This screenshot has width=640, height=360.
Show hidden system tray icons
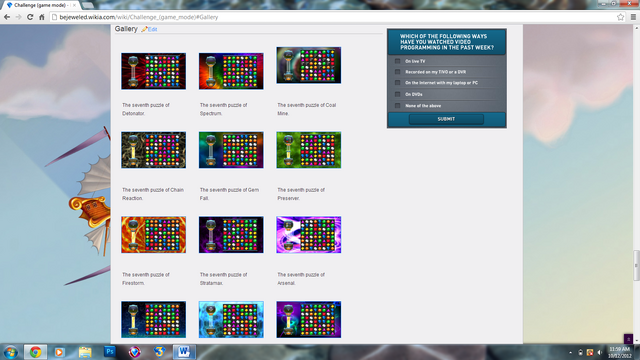point(571,352)
